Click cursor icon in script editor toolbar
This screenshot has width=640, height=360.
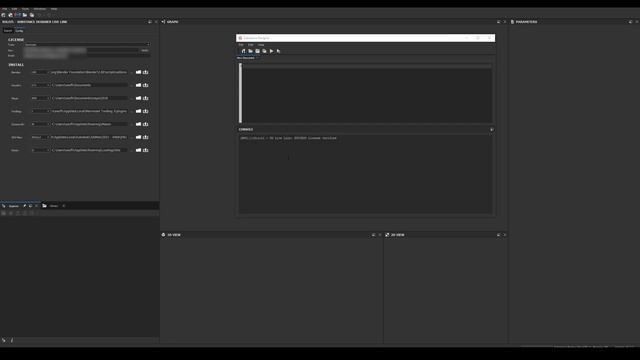(278, 51)
